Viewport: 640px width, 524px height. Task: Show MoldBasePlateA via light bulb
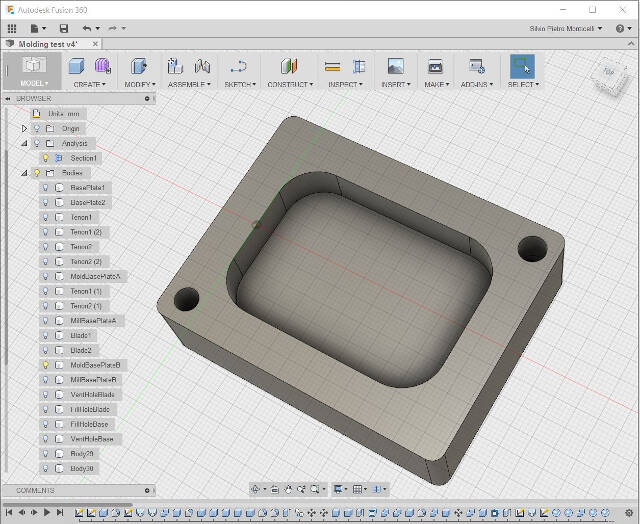pyautogui.click(x=46, y=276)
